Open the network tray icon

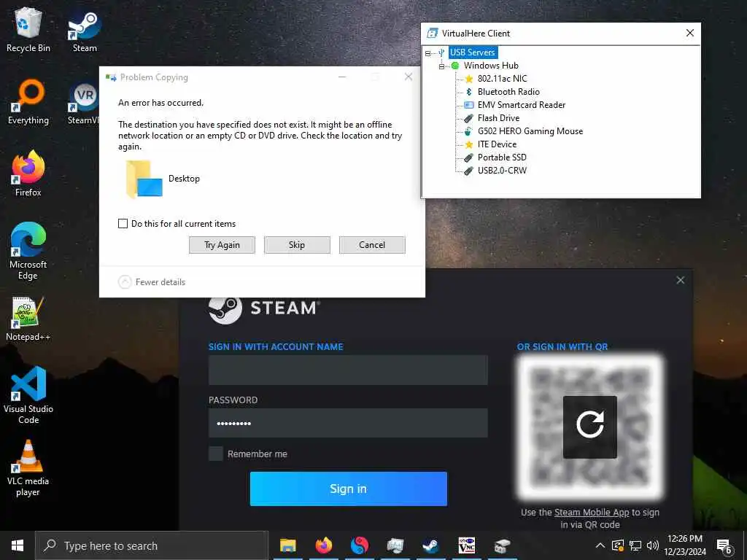tap(635, 545)
